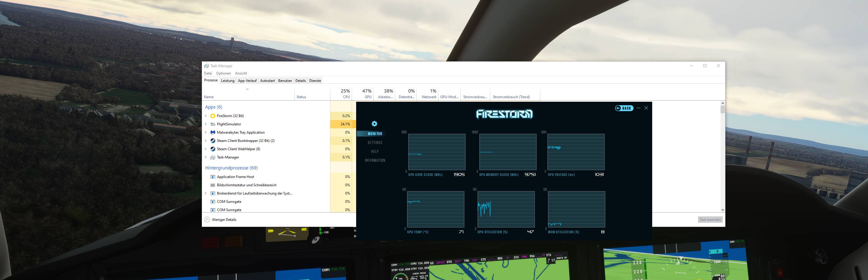Open the Ansicht menu
The width and height of the screenshot is (868, 280).
click(241, 73)
